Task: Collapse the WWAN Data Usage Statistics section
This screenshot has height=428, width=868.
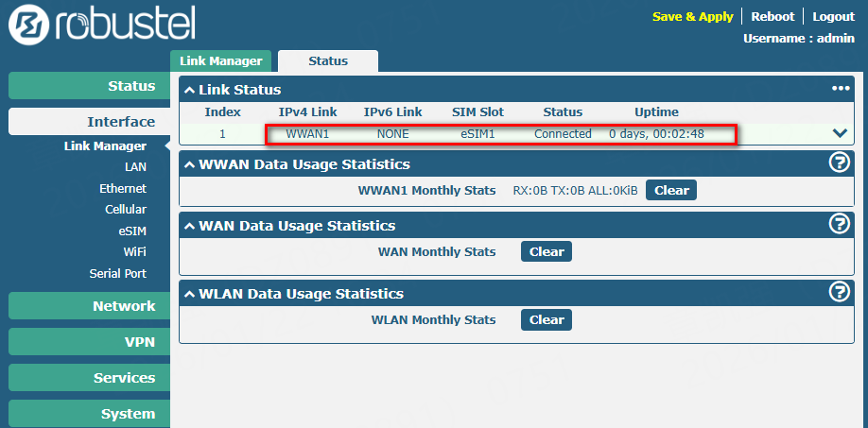Action: coord(190,164)
